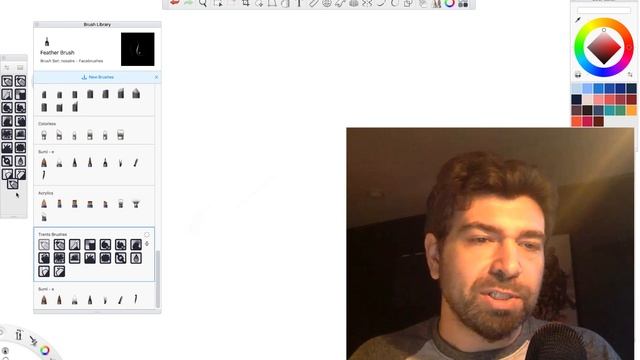This screenshot has height=360, width=640.
Task: Toggle the Symmetry tool in toolbar
Action: point(367,3)
